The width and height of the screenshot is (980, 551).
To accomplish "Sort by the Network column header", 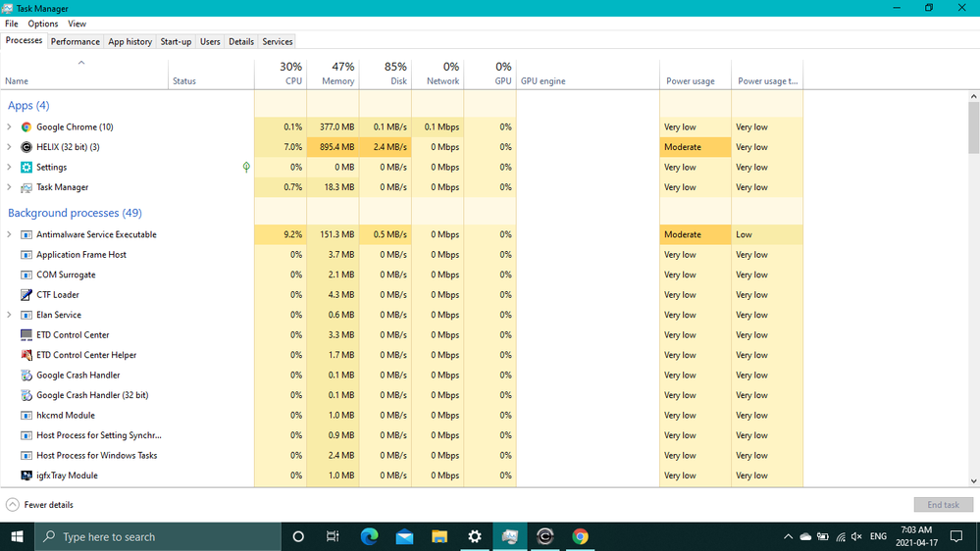I will (438, 74).
